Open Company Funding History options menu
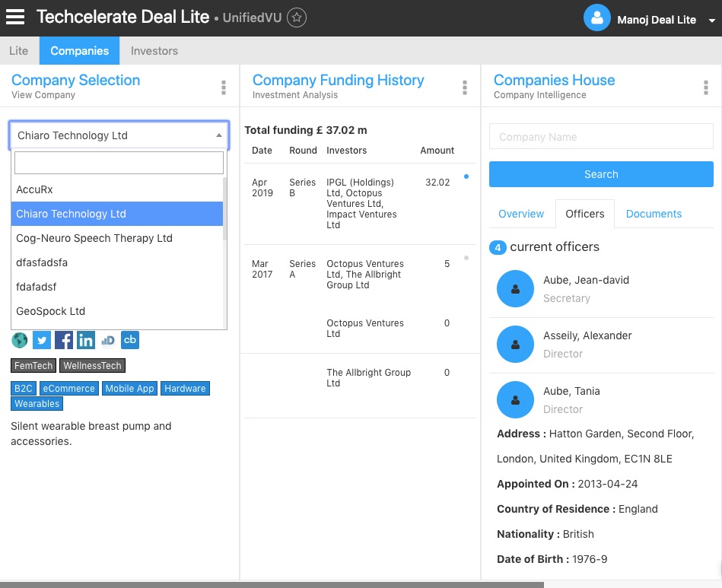 pyautogui.click(x=465, y=87)
